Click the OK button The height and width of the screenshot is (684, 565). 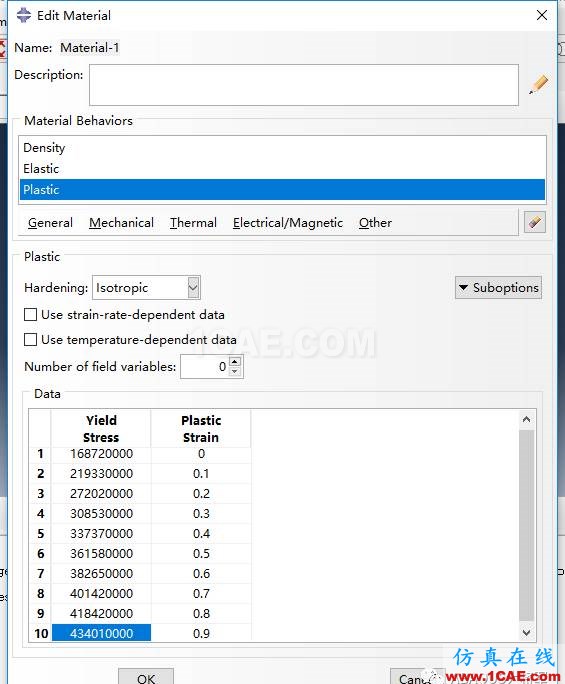tap(146, 677)
